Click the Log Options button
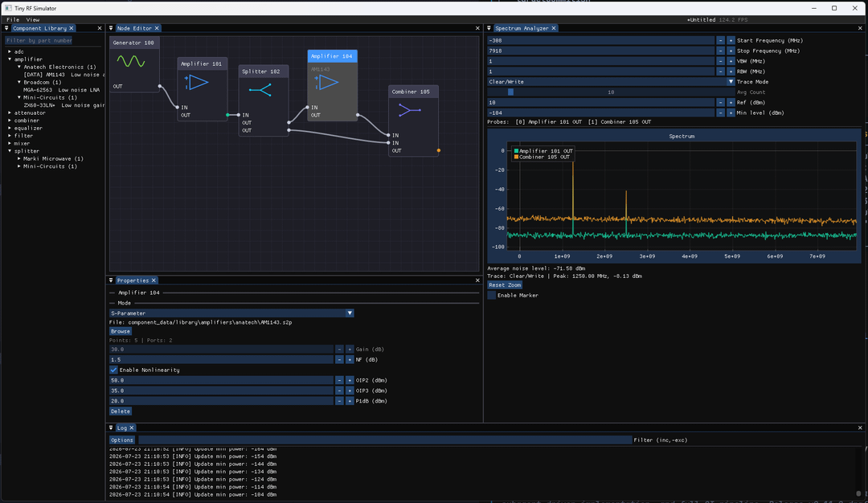The width and height of the screenshot is (868, 503). 122,440
